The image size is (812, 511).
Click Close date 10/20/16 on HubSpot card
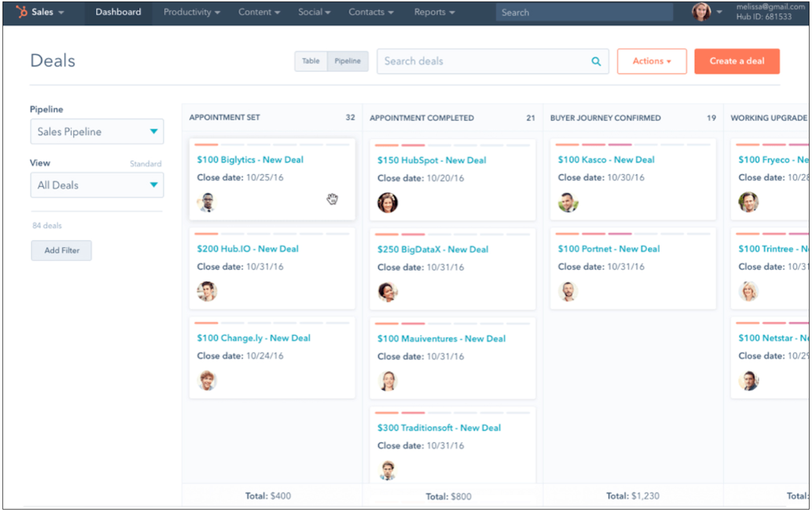tap(421, 178)
